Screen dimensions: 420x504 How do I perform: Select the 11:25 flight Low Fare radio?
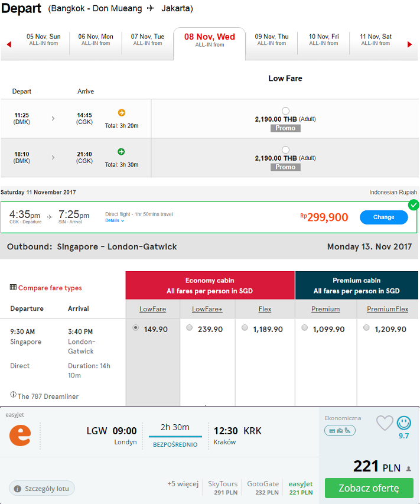tap(285, 111)
